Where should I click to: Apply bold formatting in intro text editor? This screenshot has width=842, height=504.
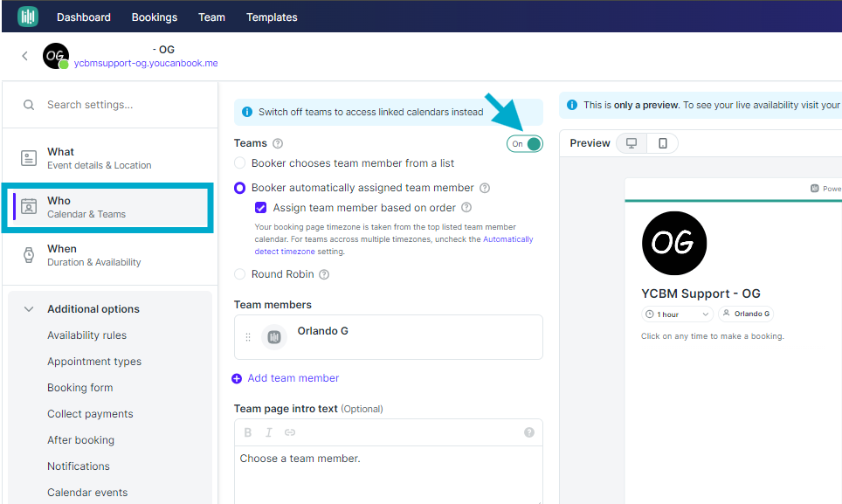pyautogui.click(x=247, y=432)
